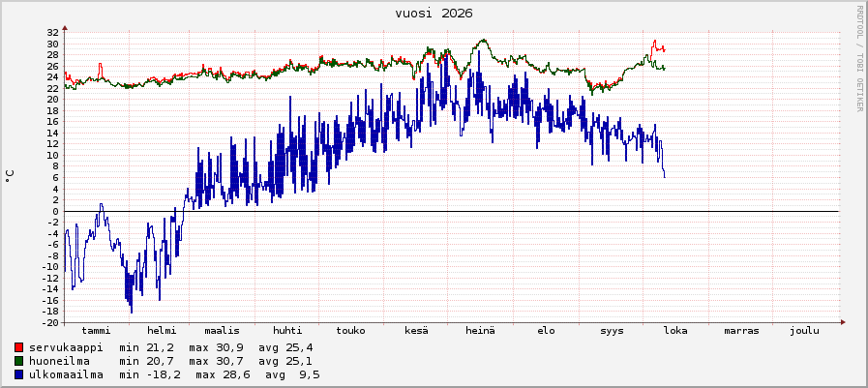Click the '-10' y-axis tick label
The height and width of the screenshot is (388, 868).
pos(51,267)
